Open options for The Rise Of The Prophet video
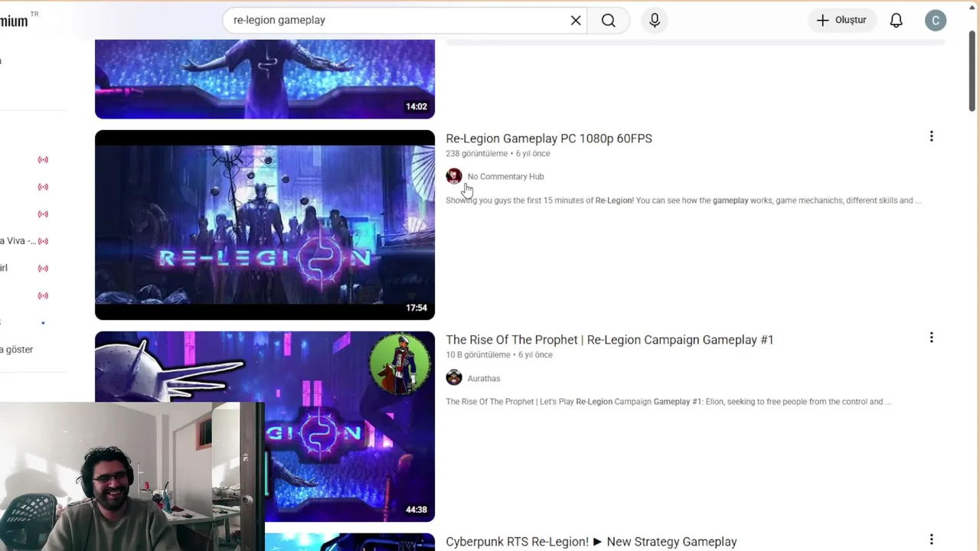Screen dimensions: 980x551 931,337
